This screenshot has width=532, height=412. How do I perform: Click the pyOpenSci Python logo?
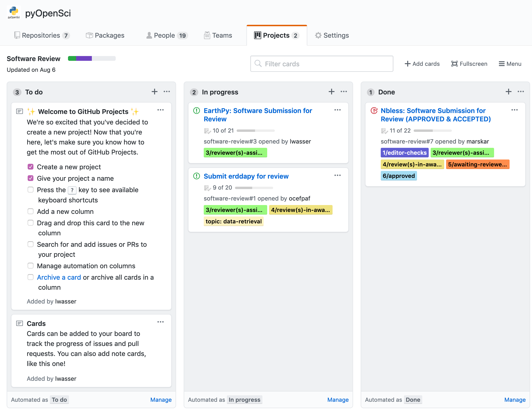[x=14, y=13]
